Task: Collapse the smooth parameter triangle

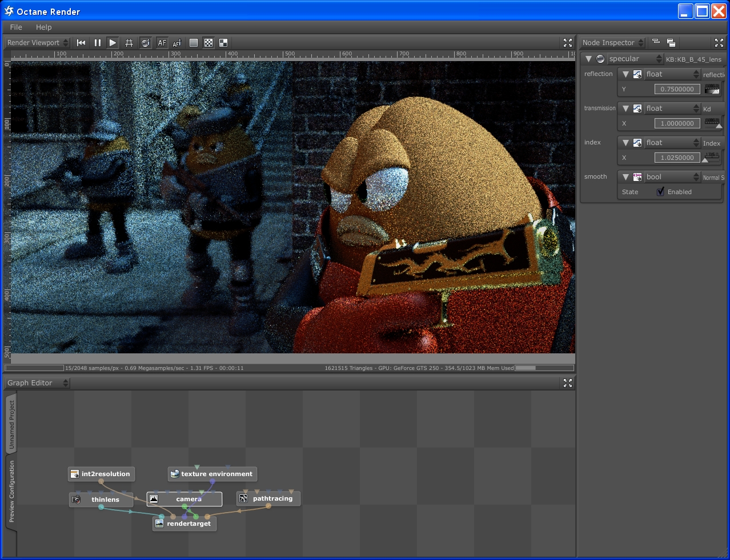Action: point(625,177)
